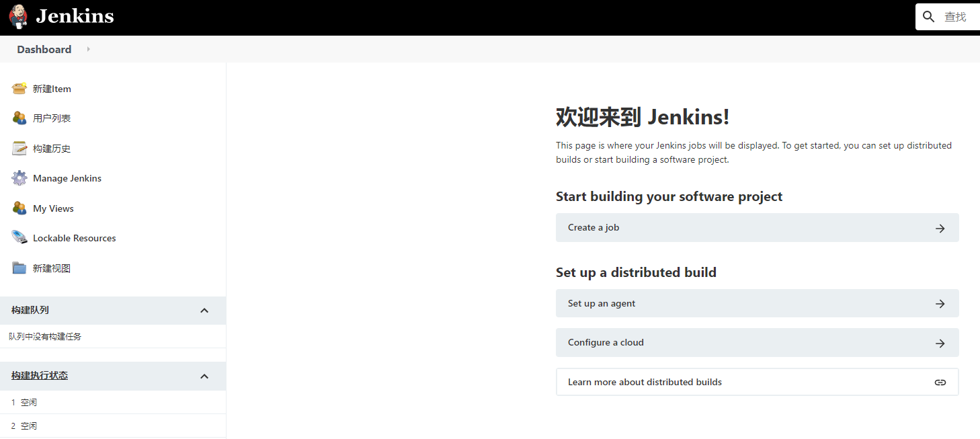
Task: Select executor 2 空闲 row
Action: (x=113, y=426)
